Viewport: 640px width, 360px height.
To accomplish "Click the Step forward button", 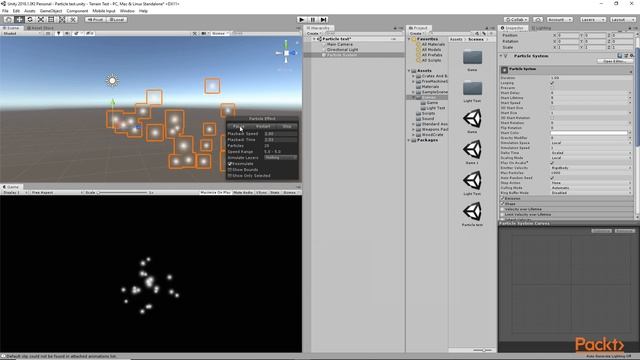I will click(323, 20).
